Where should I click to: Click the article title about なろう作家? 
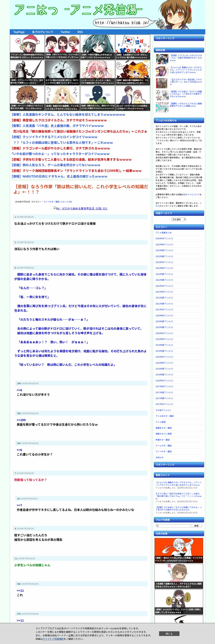(x=81, y=189)
